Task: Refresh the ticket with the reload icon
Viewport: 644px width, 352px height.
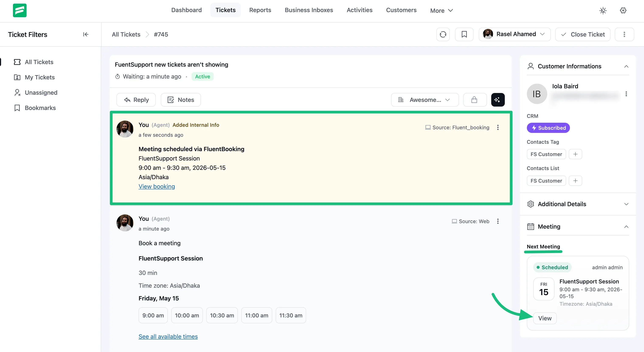Action: [443, 34]
